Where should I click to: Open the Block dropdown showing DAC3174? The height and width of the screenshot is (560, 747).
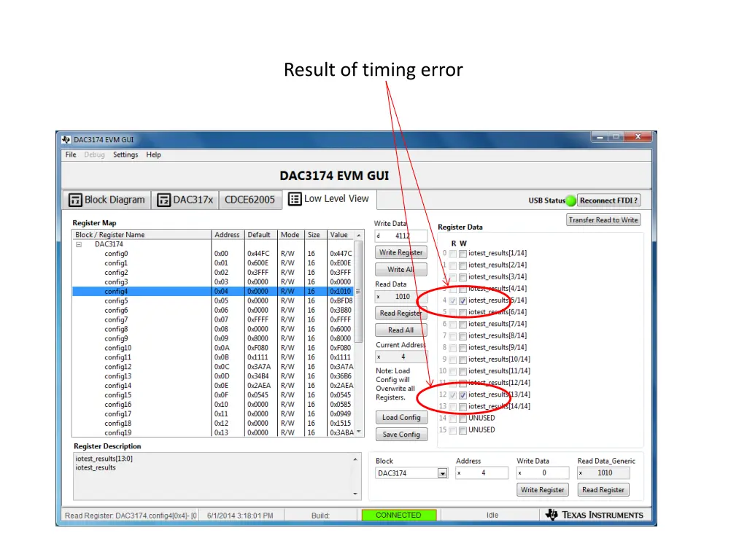point(443,472)
